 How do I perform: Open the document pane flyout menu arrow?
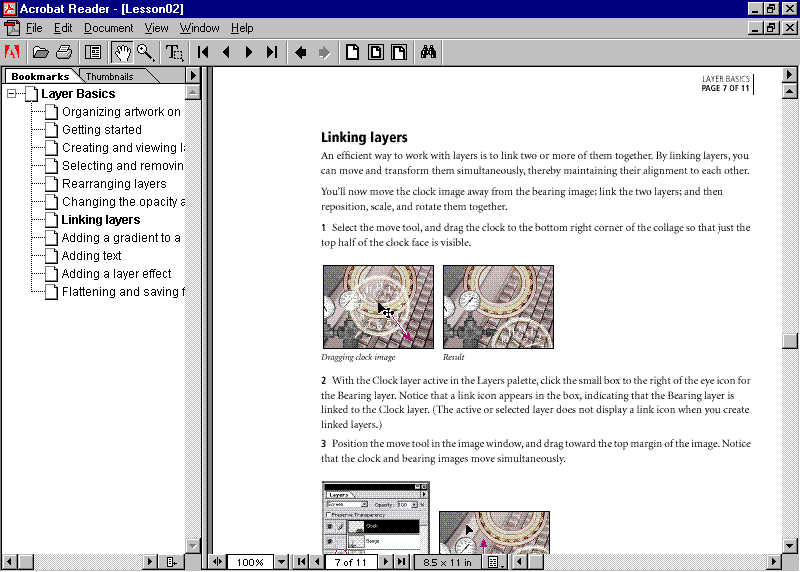pyautogui.click(x=789, y=74)
